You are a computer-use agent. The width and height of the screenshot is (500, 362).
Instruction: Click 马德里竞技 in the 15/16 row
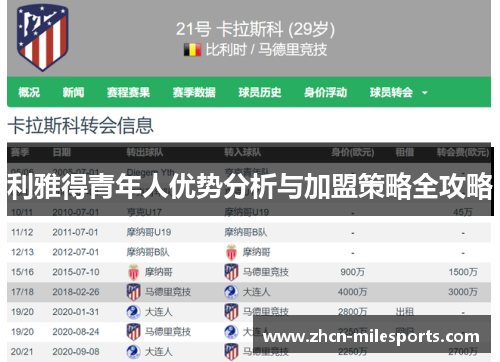266,272
